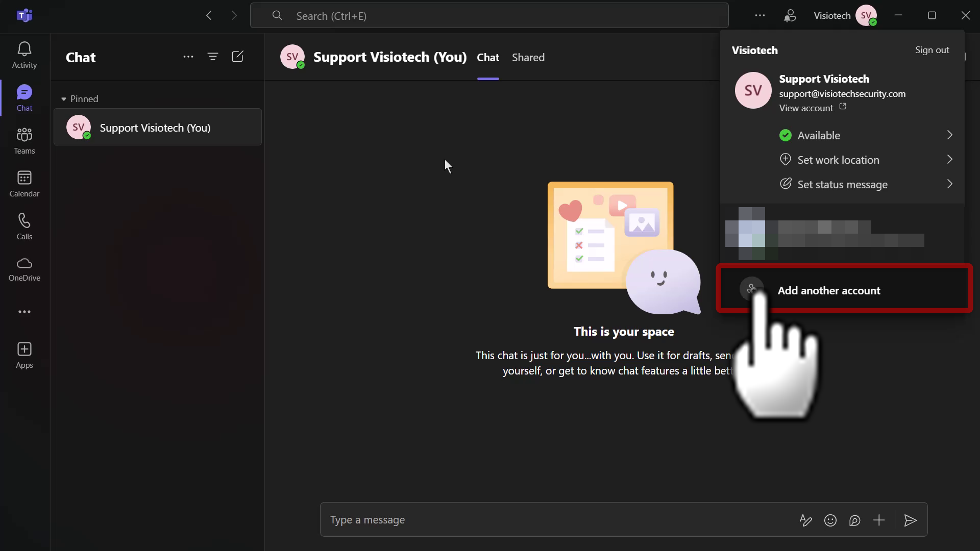
Task: Switch to the Shared tab
Action: pos(528,57)
